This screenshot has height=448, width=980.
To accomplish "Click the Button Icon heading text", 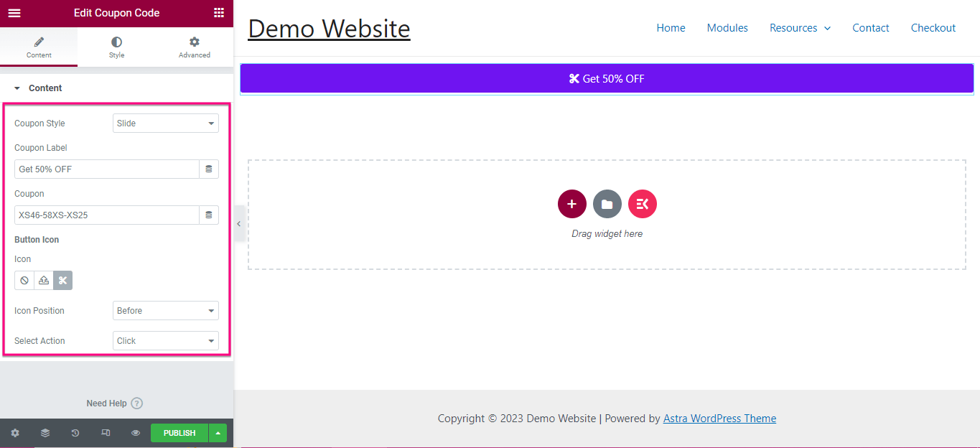I will pyautogui.click(x=37, y=240).
